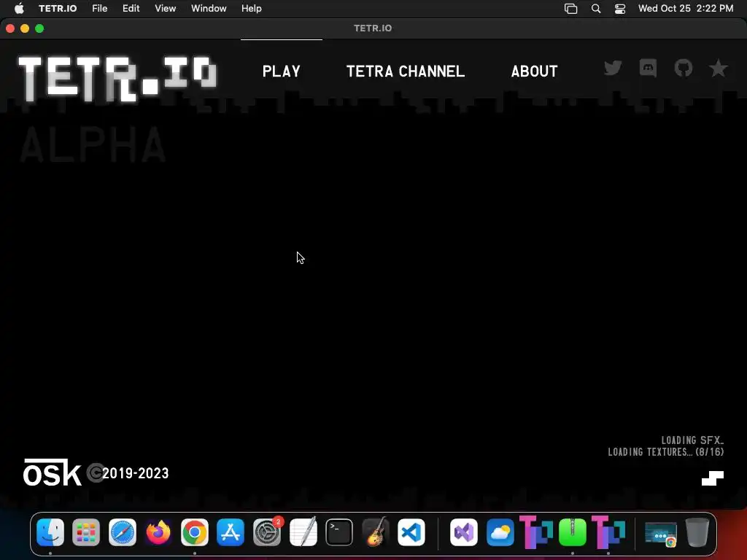Screen dimensions: 747x560
Task: Open Visual Studio Code from the dock
Action: pos(411,532)
